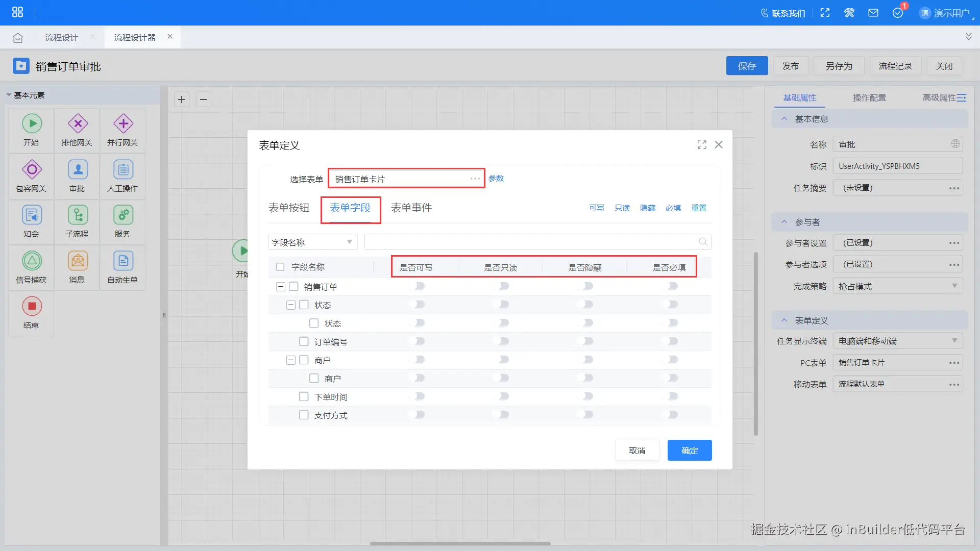Viewport: 980px width, 551px height.
Task: Pick the sub-process (子流程) element icon
Action: pos(78,215)
